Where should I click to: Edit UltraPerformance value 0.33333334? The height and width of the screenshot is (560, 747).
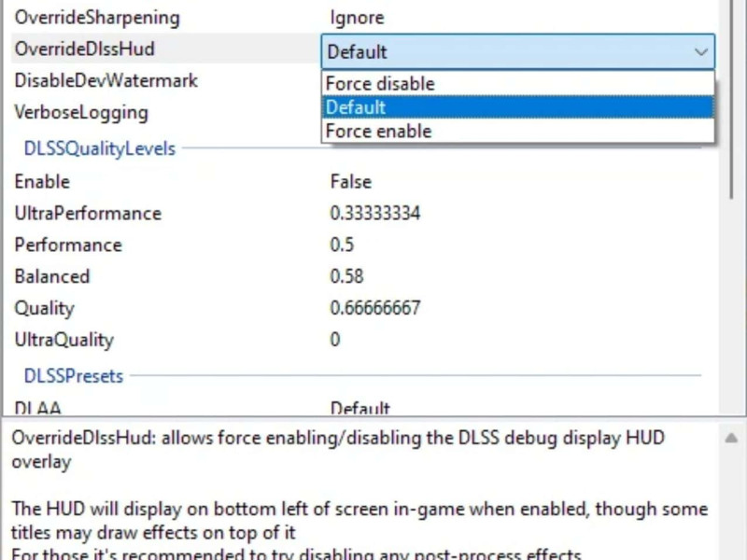[375, 214]
